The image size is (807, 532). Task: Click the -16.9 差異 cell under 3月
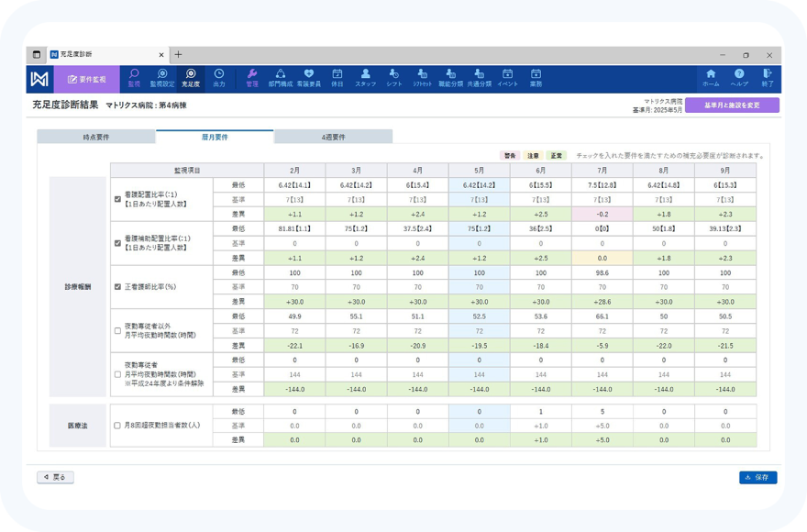pos(356,346)
